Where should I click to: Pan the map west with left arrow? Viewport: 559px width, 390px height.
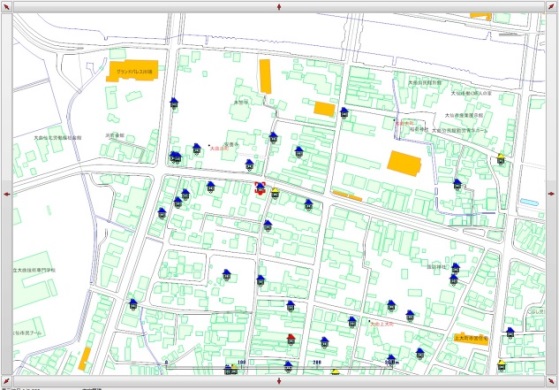[7, 194]
